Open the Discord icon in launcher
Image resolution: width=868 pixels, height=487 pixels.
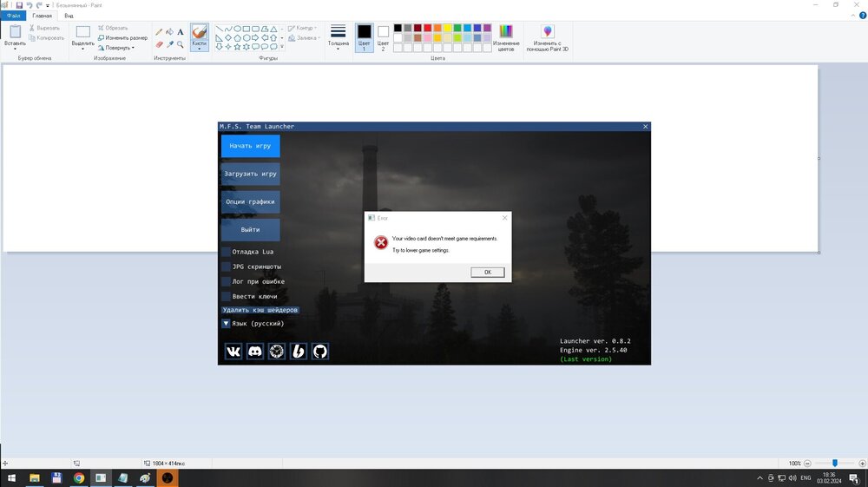click(x=255, y=352)
